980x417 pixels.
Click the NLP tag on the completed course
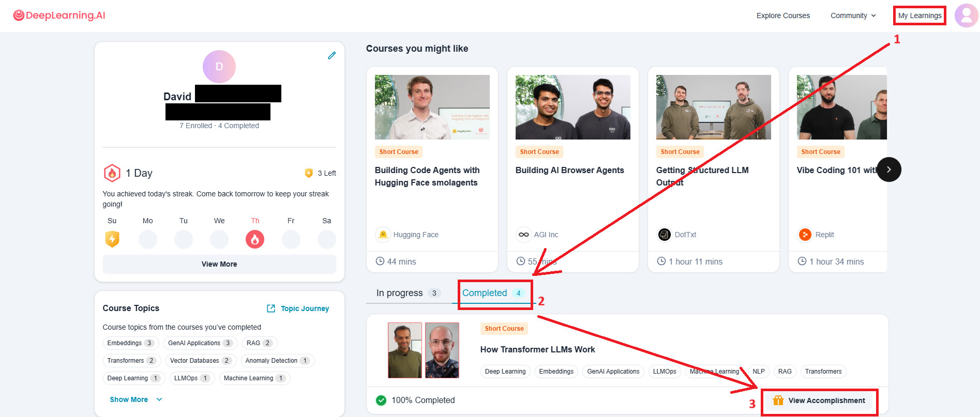(x=759, y=372)
